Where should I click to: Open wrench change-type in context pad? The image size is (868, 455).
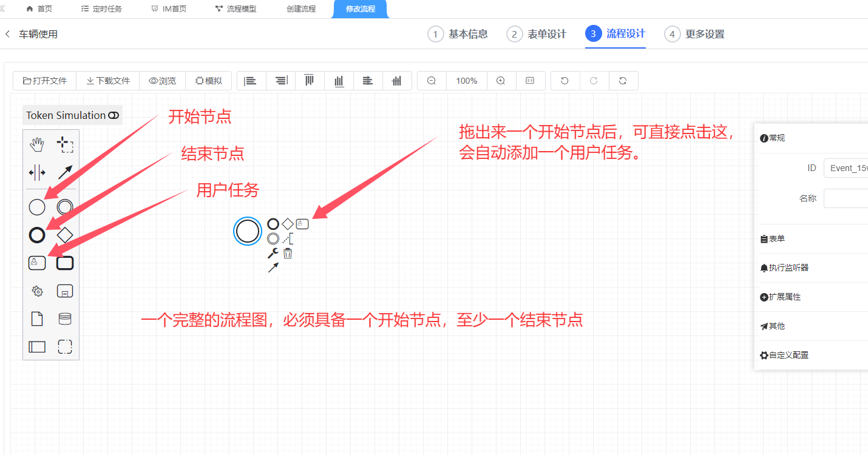click(x=273, y=253)
